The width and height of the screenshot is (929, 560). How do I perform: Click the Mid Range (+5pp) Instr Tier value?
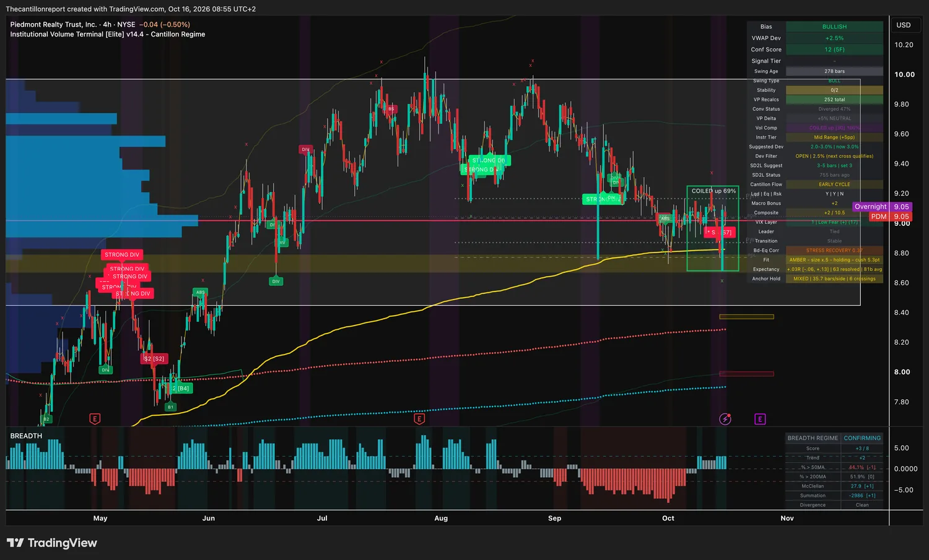click(x=834, y=137)
